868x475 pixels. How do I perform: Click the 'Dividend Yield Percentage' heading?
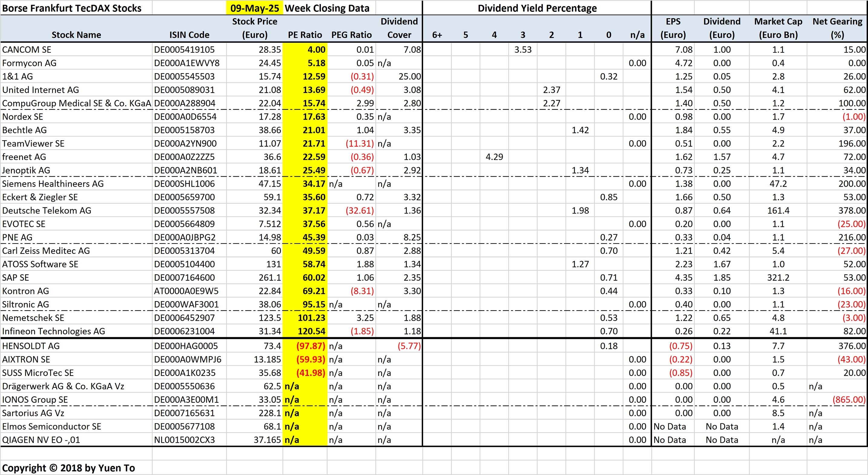click(537, 8)
